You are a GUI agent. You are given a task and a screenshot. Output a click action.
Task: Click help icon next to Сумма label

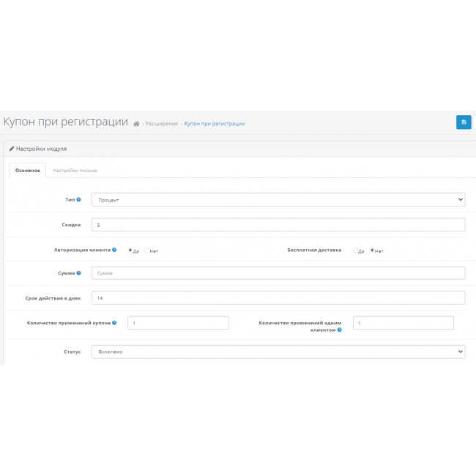(78, 273)
